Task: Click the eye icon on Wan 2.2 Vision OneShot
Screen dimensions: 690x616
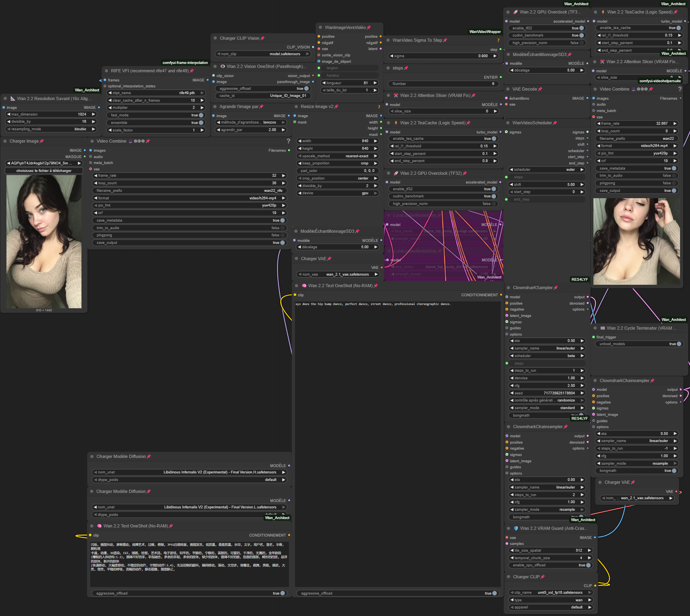Action: (223, 66)
